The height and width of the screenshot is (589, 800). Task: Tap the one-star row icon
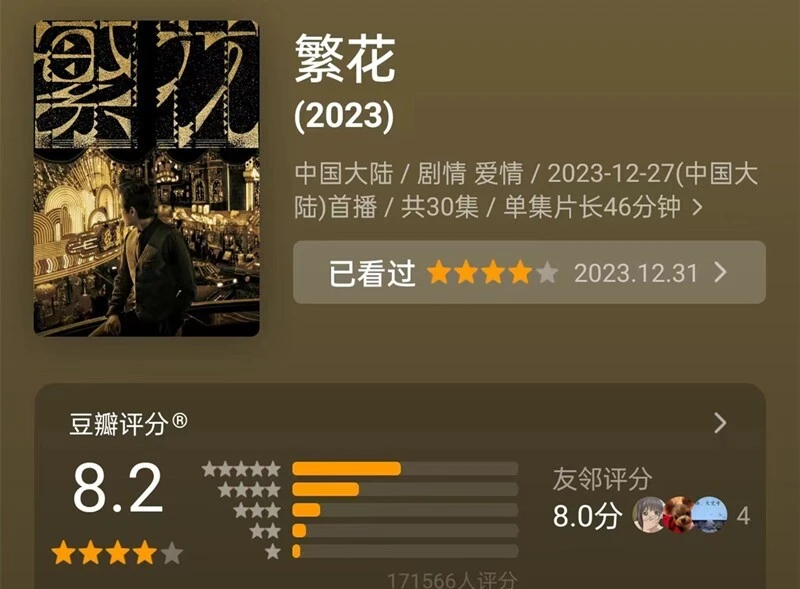tap(273, 551)
